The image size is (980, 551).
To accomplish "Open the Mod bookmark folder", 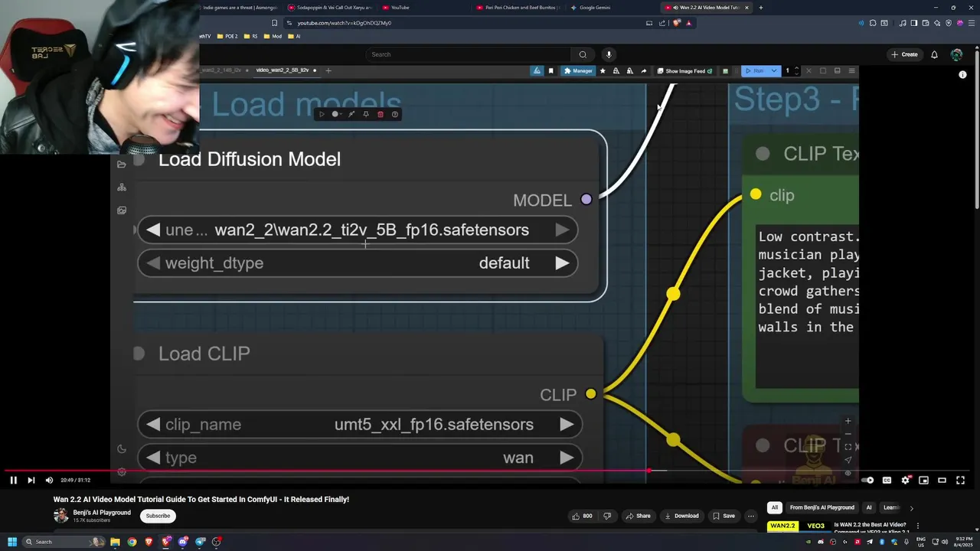I will 273,36.
